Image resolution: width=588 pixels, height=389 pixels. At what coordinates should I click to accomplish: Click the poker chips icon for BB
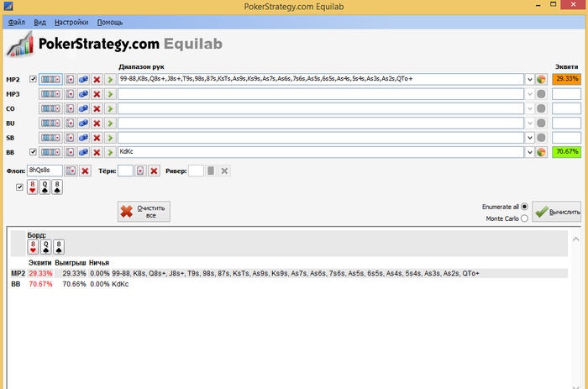pyautogui.click(x=83, y=152)
